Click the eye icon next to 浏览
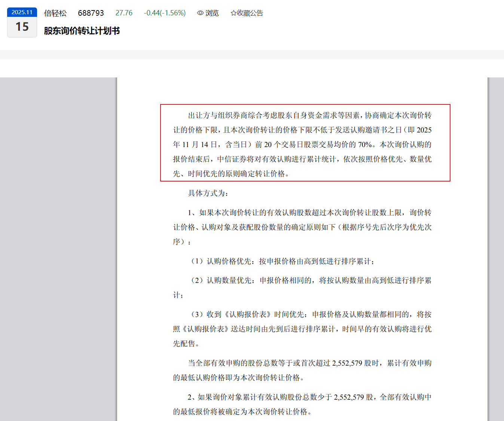 point(200,13)
